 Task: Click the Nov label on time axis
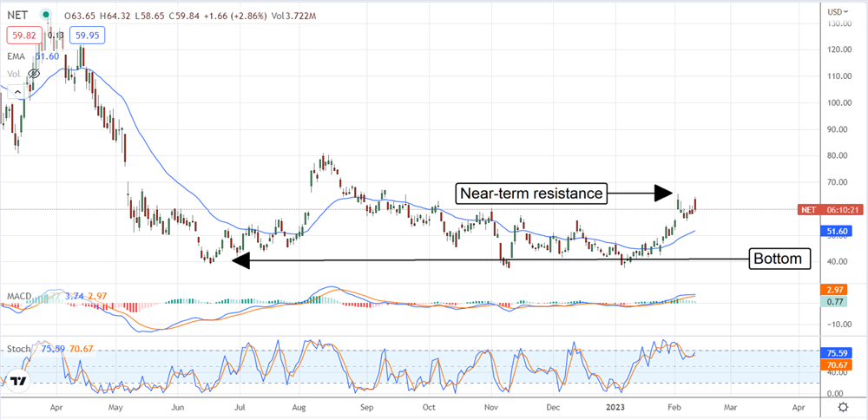491,407
